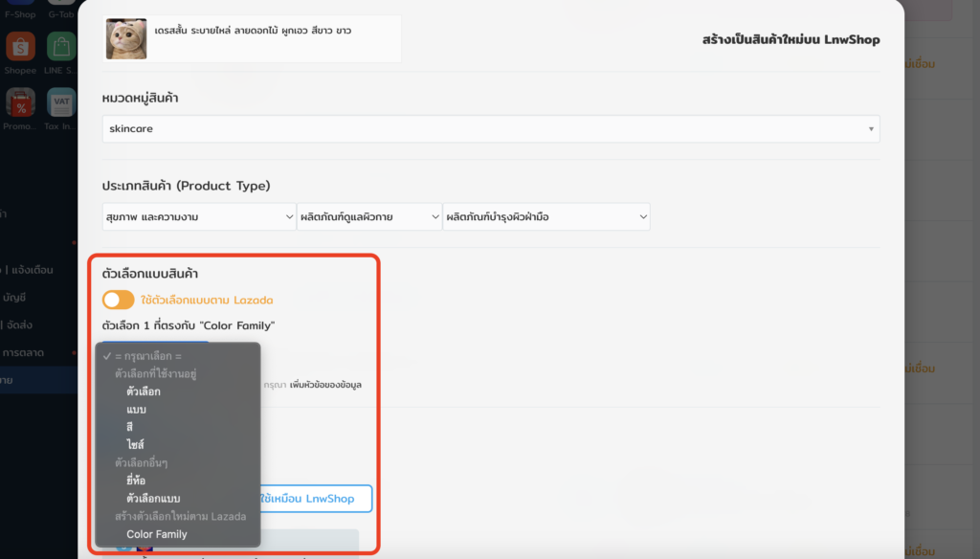Open 'การตลาด' in the left sidebar
Image resolution: width=980 pixels, height=559 pixels.
(27, 351)
